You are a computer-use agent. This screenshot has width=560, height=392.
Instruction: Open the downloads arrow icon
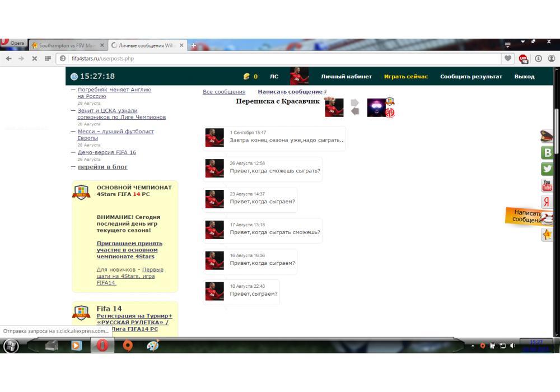pyautogui.click(x=538, y=58)
